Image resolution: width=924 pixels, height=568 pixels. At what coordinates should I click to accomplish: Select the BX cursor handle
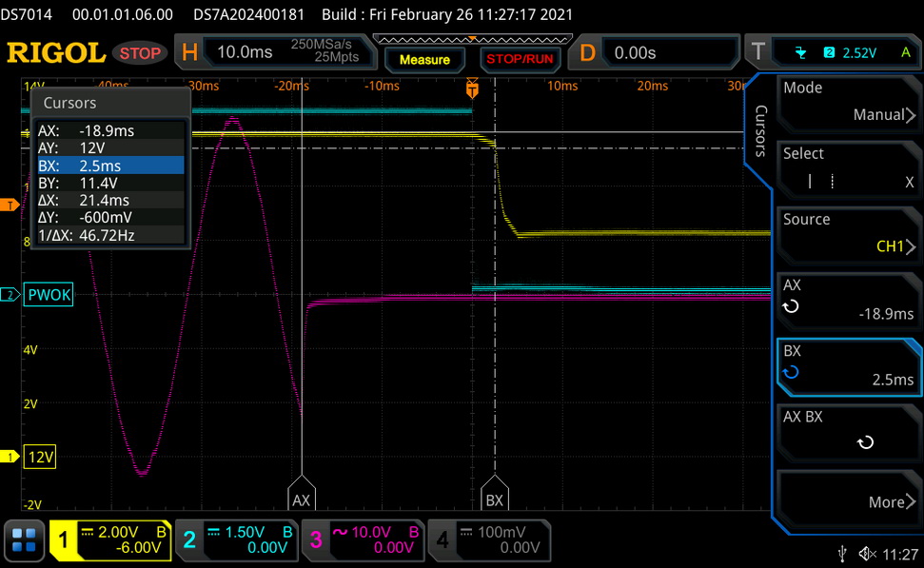click(x=495, y=493)
